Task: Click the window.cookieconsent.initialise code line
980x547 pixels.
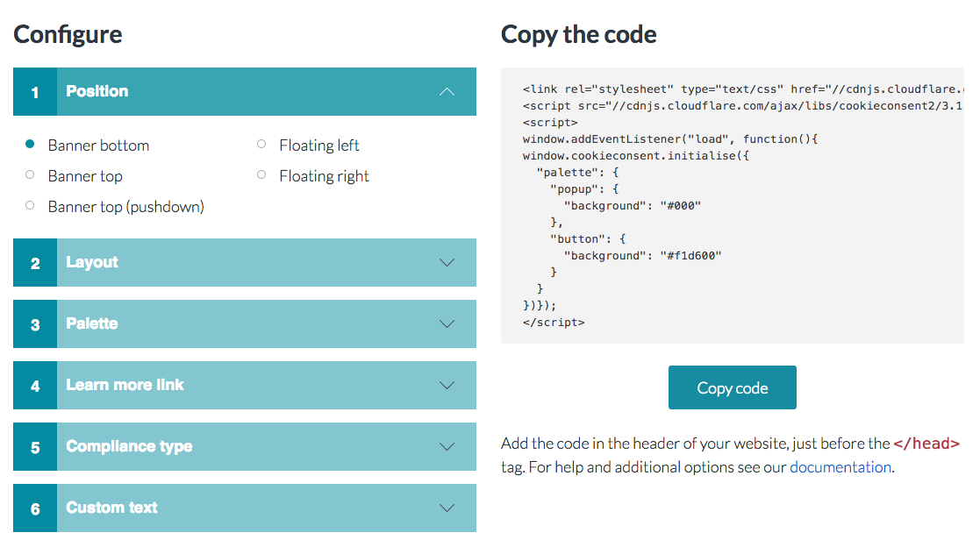Action: (635, 155)
